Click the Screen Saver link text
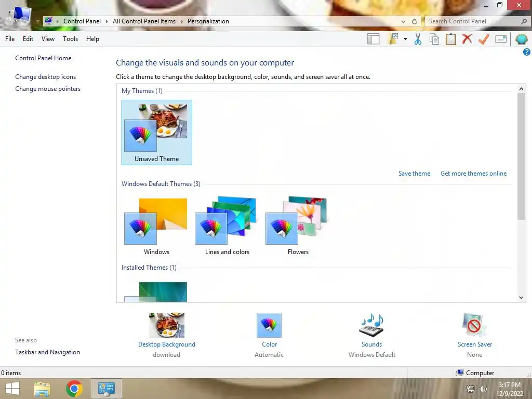The image size is (532, 399). (x=475, y=344)
